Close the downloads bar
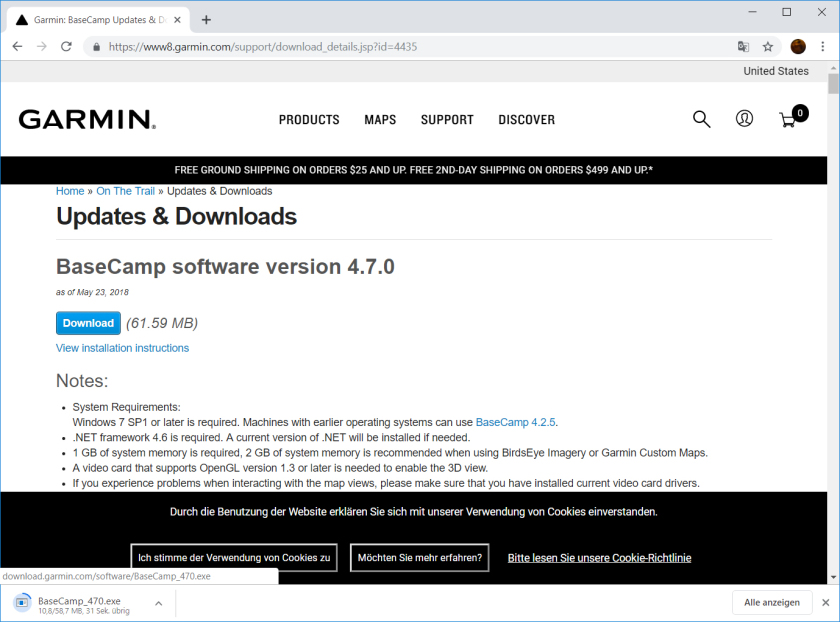 tap(825, 603)
